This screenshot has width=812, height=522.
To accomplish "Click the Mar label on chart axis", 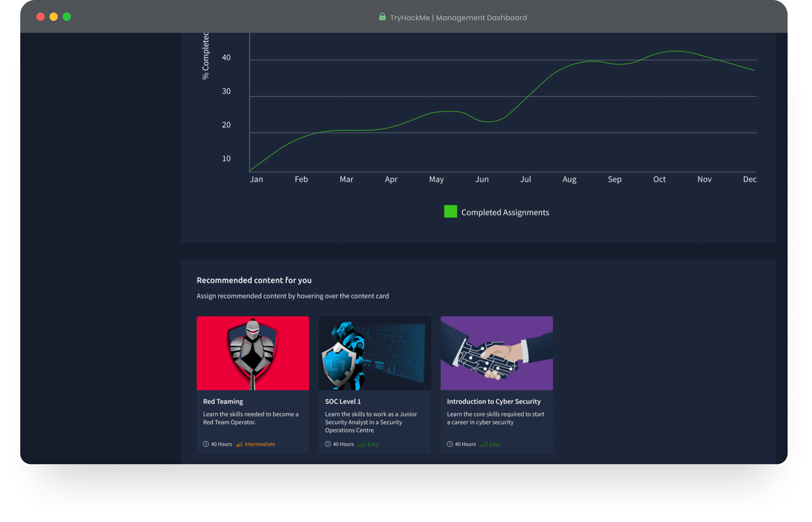I will [x=346, y=179].
